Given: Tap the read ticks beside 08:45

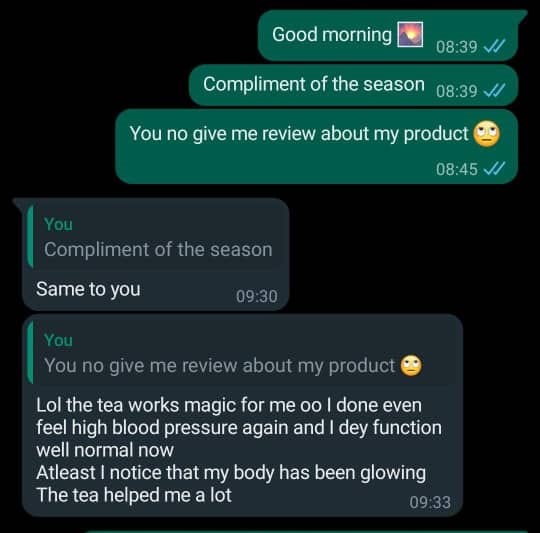Looking at the screenshot, I should click(494, 169).
